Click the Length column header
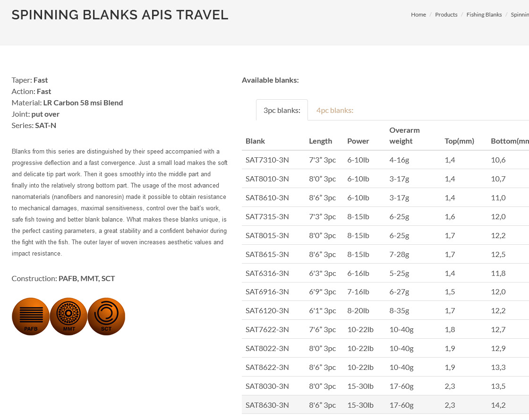Viewport: 529px width, 420px height. (x=320, y=141)
